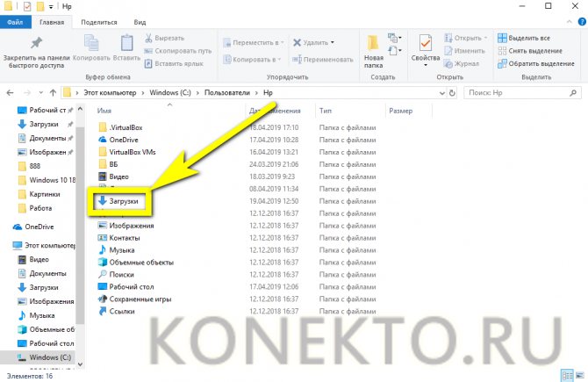Open recent locations dropdown arrow

point(40,93)
